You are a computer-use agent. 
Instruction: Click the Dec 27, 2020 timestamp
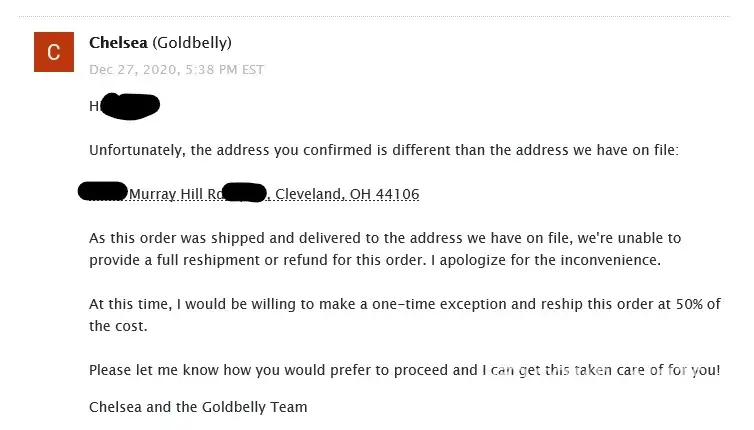coord(176,69)
